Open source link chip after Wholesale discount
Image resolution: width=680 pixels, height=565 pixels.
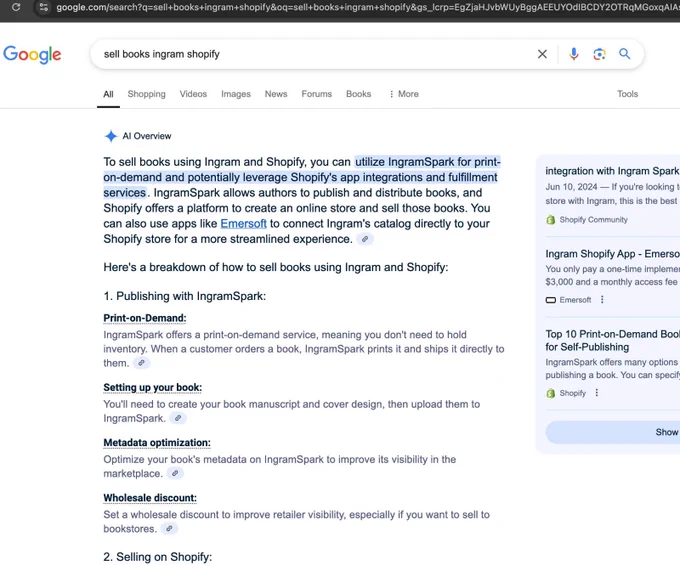pos(169,529)
